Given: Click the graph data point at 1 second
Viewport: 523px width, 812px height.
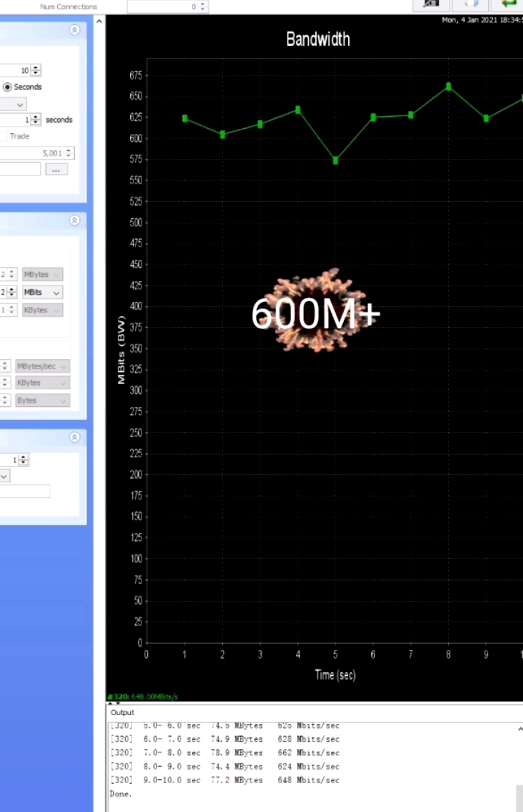Looking at the screenshot, I should (185, 118).
